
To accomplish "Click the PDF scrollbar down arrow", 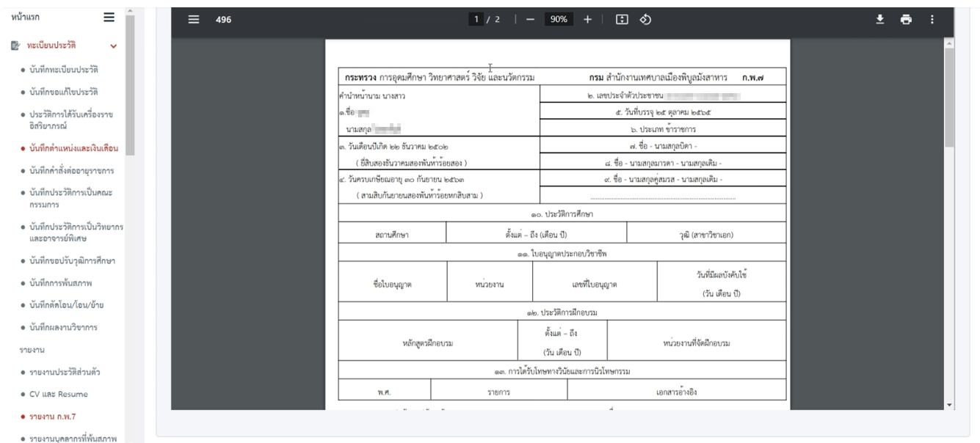I will (x=950, y=404).
